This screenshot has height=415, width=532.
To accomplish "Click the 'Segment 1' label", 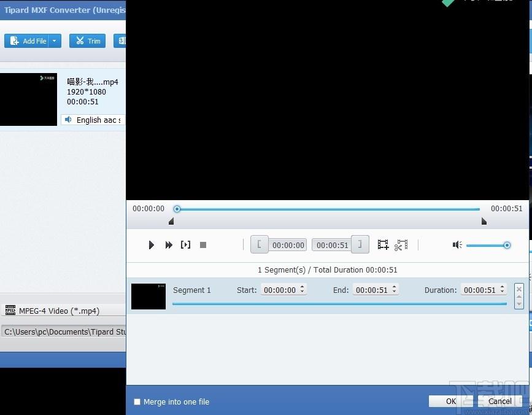I will pyautogui.click(x=192, y=290).
